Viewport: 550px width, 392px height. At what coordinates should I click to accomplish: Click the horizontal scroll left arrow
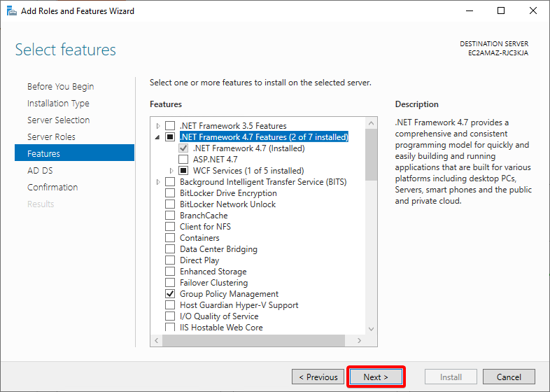157,340
